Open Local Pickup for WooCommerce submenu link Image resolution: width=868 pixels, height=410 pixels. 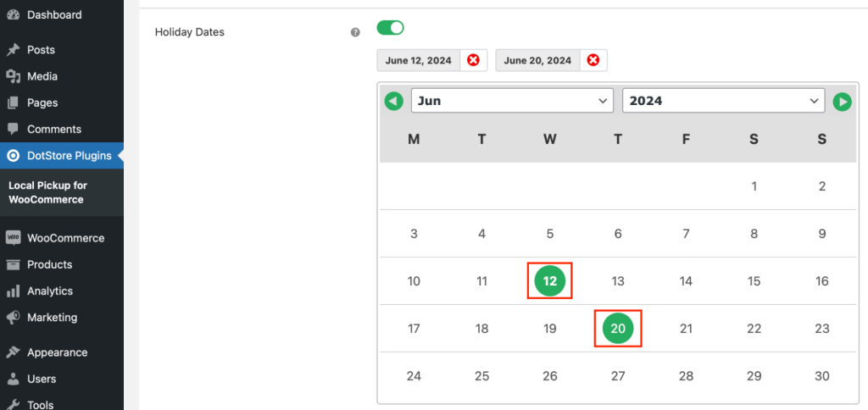coord(47,192)
